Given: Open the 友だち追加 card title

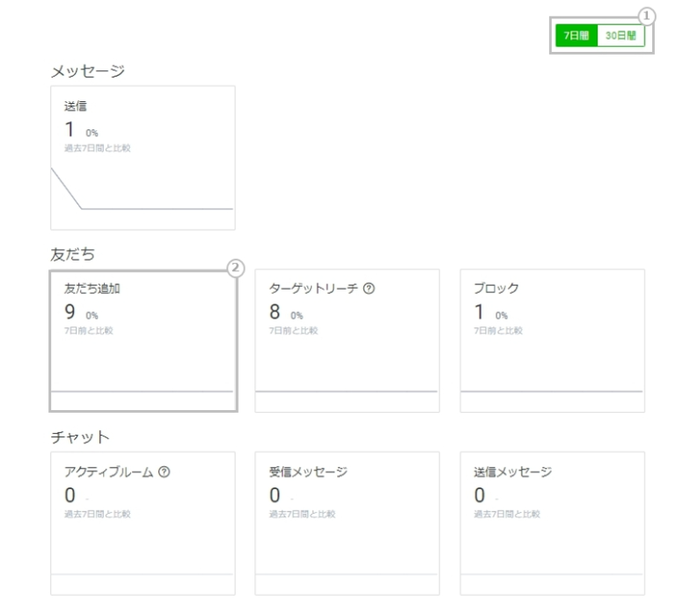Looking at the screenshot, I should tap(92, 289).
